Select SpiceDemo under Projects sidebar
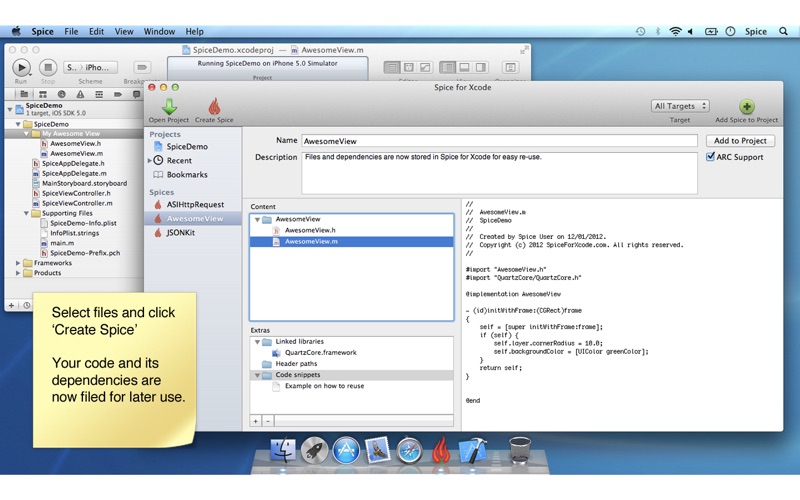 point(187,146)
